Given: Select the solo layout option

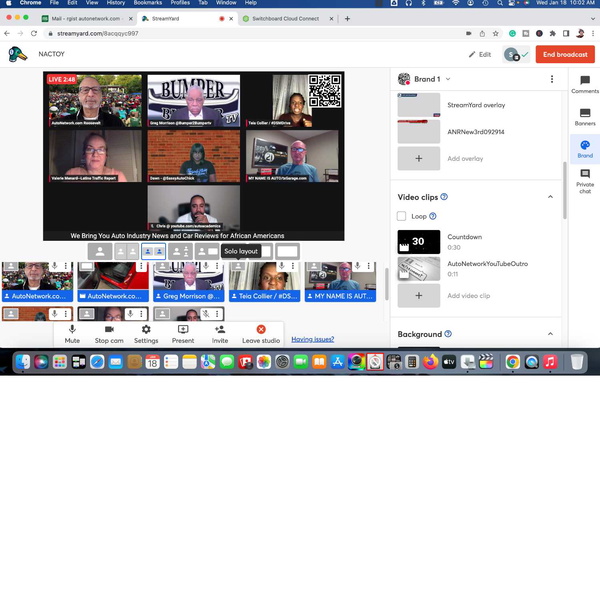Looking at the screenshot, I should [100, 252].
